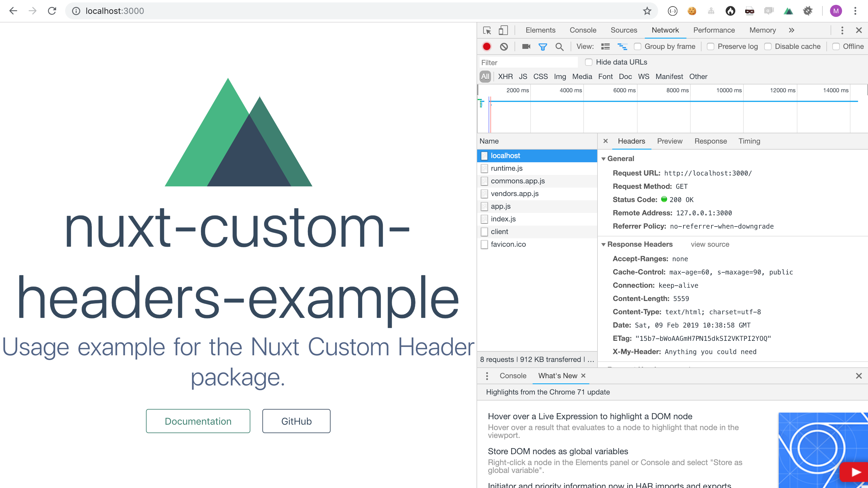Click the record network log button
This screenshot has height=488, width=868.
(486, 46)
